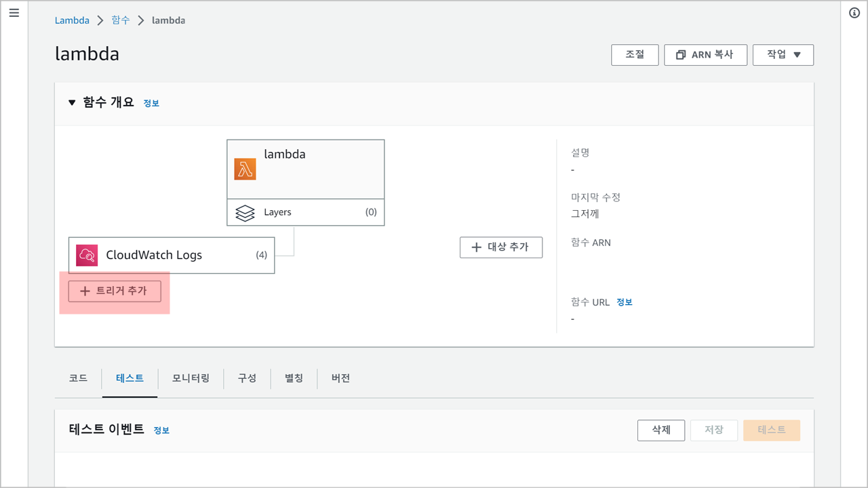Copy ARN with ARN 복사 button

(706, 55)
